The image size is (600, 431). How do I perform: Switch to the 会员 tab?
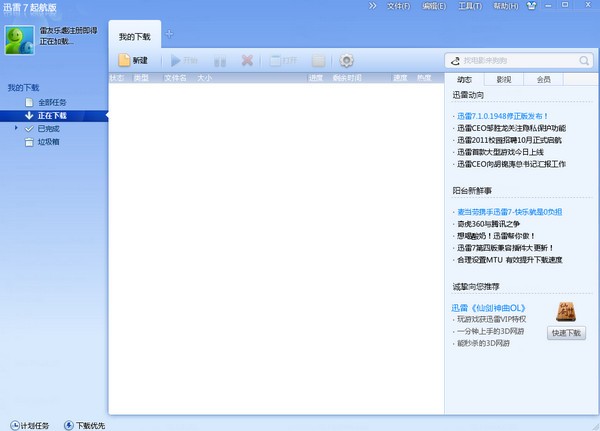point(543,79)
